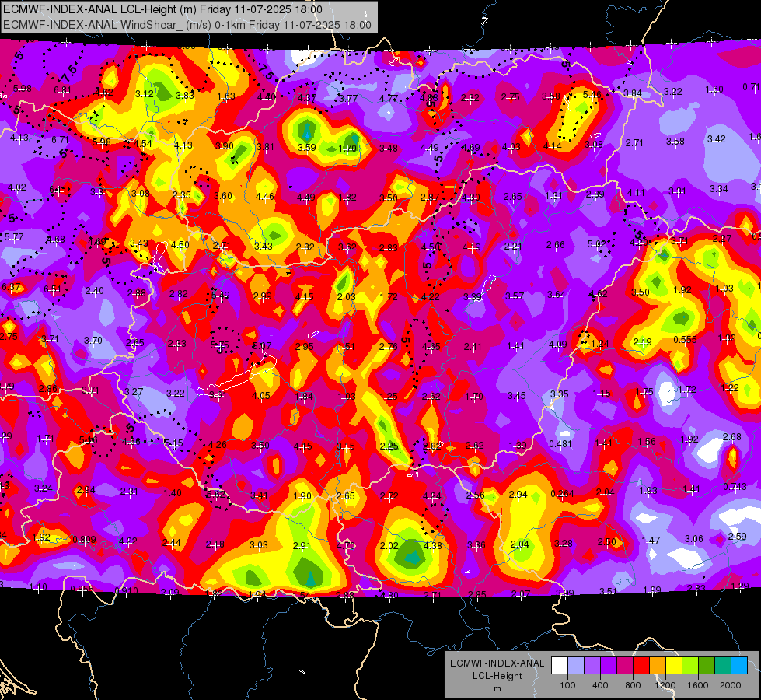The image size is (761, 700).
Task: Click the light lavender legend swatch
Action: click(576, 666)
